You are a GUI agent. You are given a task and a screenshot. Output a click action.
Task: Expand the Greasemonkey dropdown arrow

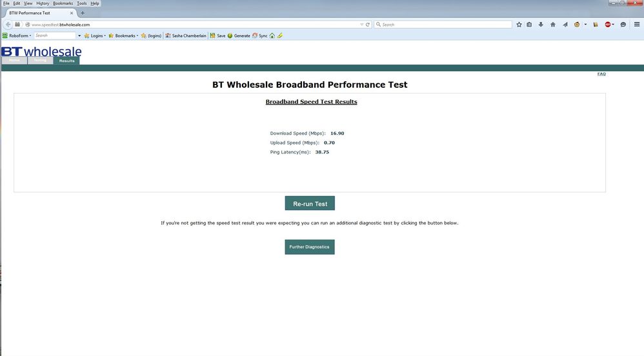[x=585, y=25]
